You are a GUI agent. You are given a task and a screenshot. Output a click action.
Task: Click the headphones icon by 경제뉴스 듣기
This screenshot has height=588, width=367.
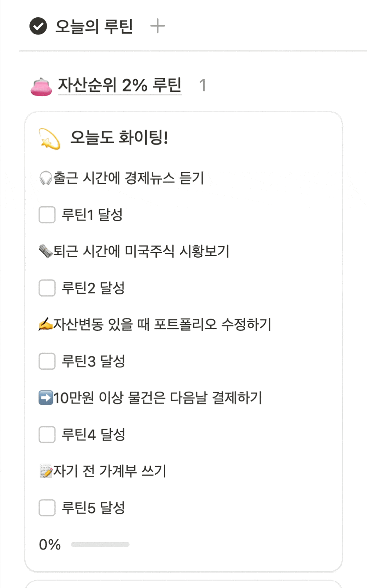(x=46, y=178)
